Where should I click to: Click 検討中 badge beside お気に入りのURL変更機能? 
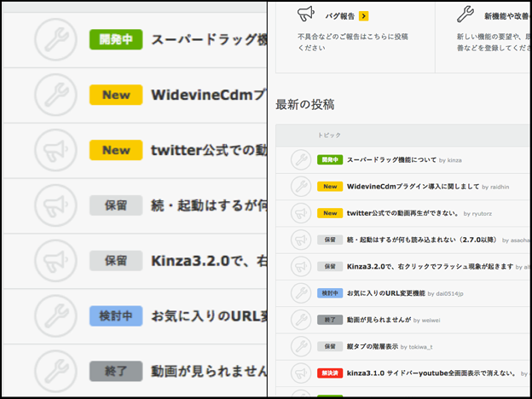pyautogui.click(x=330, y=293)
